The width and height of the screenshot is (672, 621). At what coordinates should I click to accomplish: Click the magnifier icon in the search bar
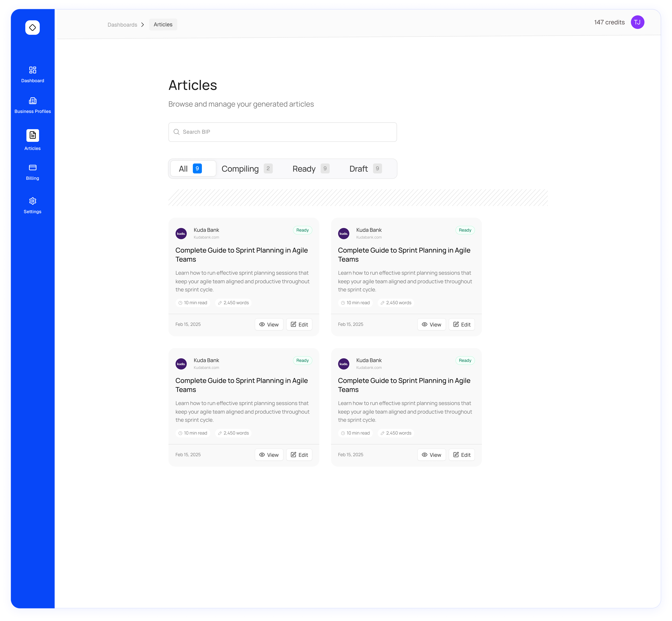[x=177, y=132]
